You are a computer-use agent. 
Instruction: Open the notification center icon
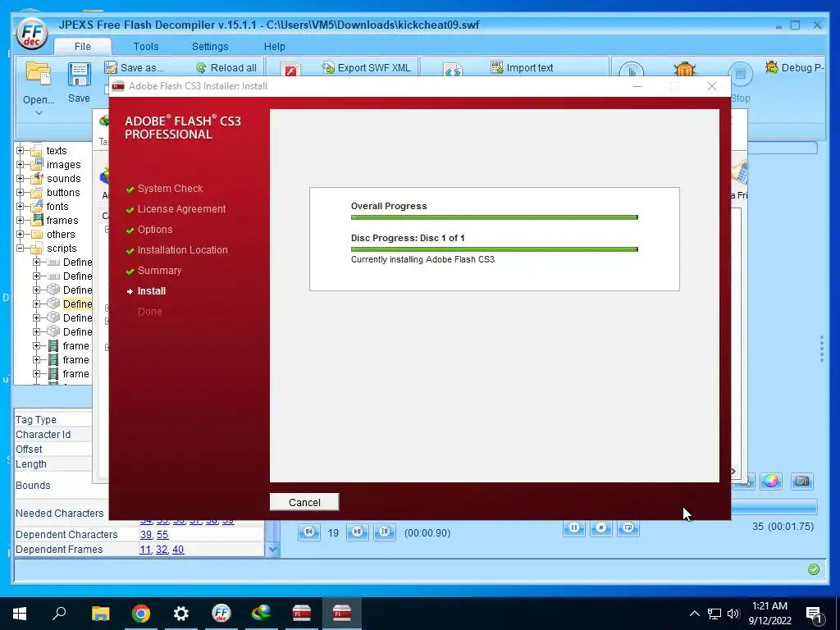point(815,614)
